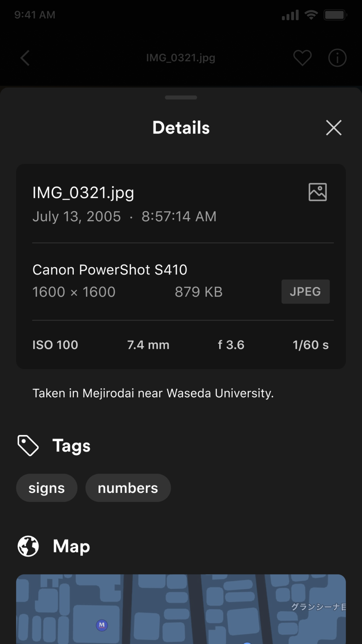
Task: Tap the Wi-Fi status bar icon
Action: tap(311, 15)
